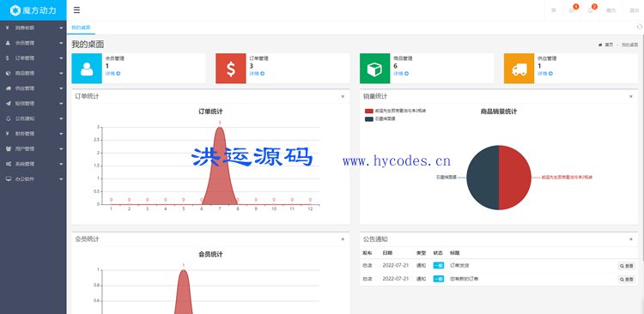Screen dimensions: 644x314
Task: Open the 办公软件 sidebar menu item
Action: click(33, 179)
